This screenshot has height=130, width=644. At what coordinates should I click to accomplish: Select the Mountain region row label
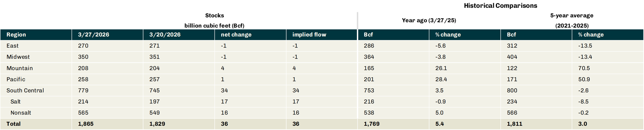point(19,68)
